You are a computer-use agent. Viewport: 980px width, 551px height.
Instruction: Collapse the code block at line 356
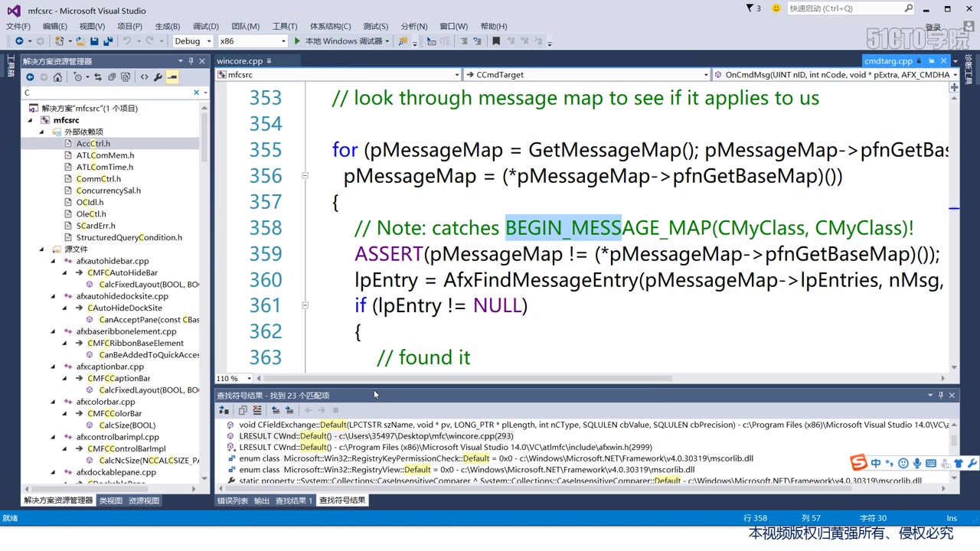click(305, 176)
